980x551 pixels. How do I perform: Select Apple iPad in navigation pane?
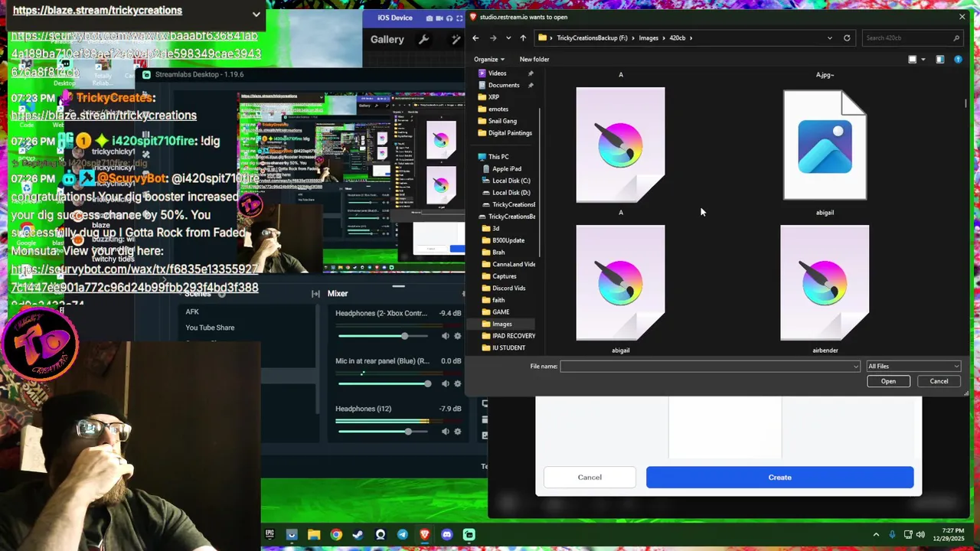[x=506, y=168]
